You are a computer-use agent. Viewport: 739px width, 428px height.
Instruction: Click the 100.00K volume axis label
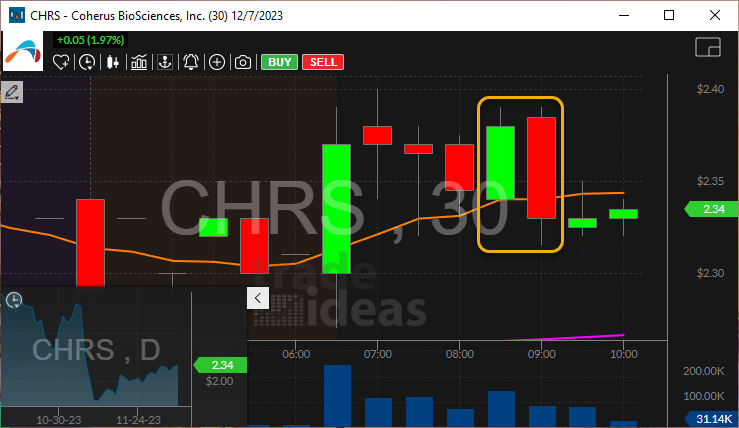click(704, 396)
